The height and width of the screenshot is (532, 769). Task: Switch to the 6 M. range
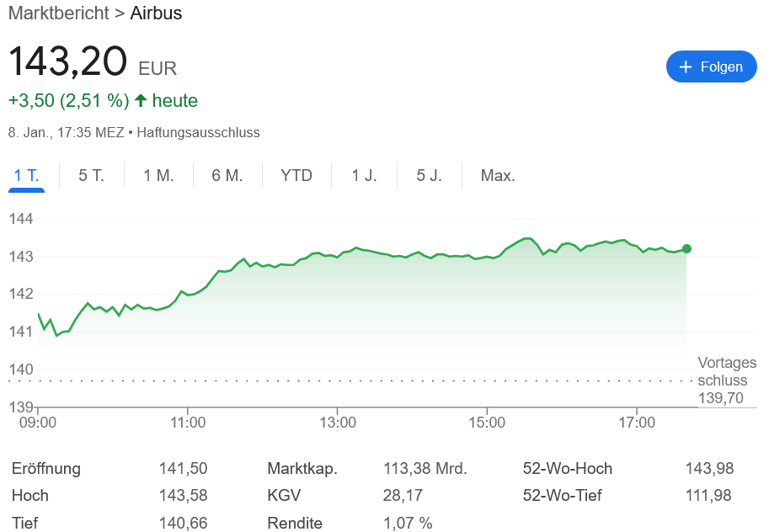click(227, 175)
